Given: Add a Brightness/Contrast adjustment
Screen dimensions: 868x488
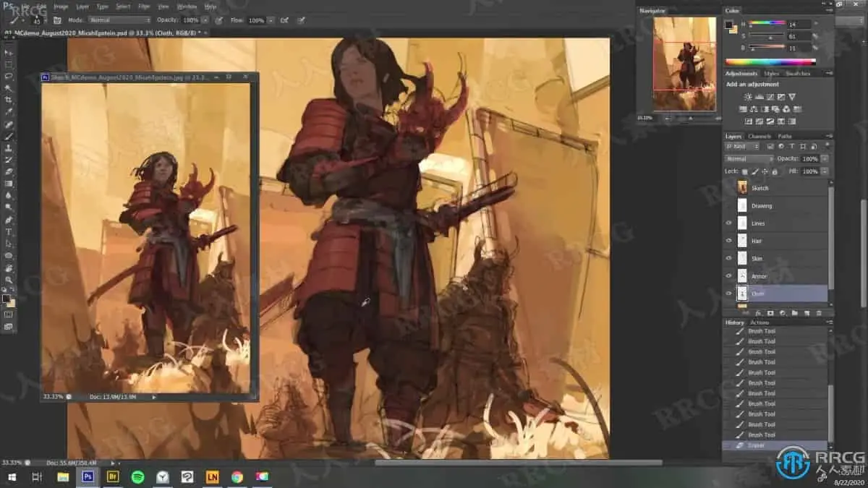Looking at the screenshot, I should pos(748,97).
